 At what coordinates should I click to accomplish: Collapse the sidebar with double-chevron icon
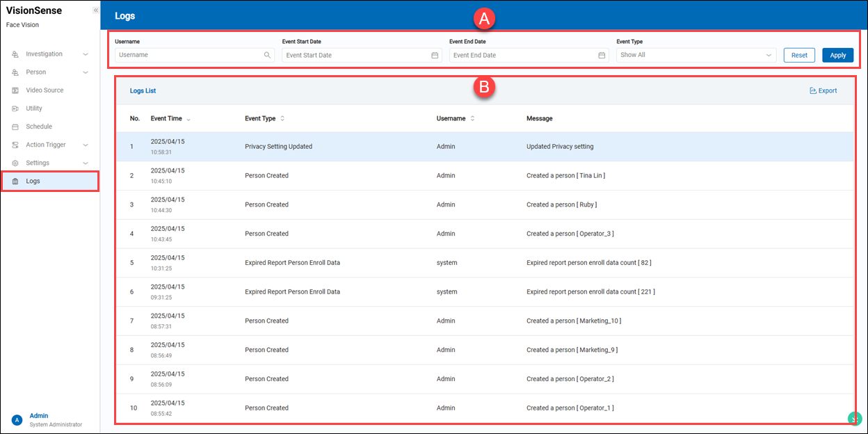(95, 10)
